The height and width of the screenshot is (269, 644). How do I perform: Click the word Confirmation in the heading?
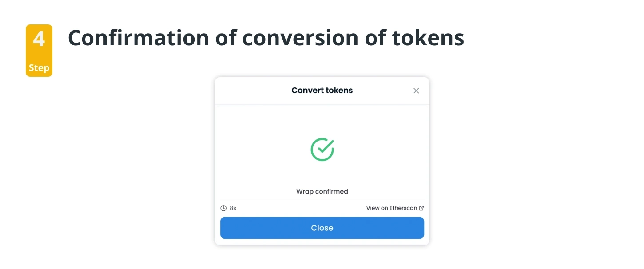point(138,38)
